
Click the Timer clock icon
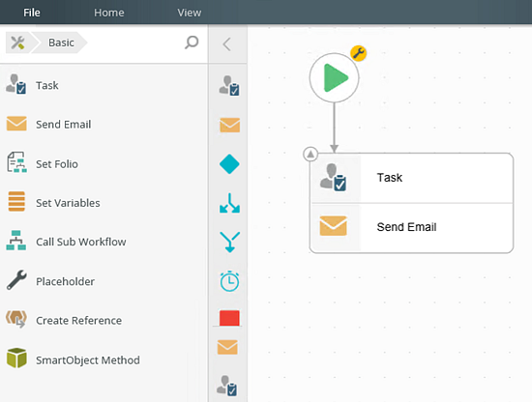(x=229, y=281)
